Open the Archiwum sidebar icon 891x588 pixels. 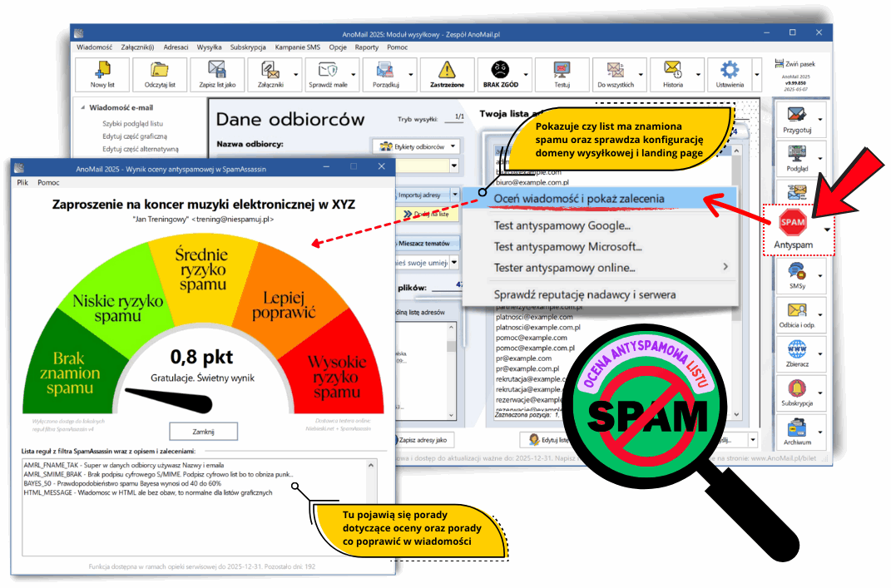coord(797,432)
